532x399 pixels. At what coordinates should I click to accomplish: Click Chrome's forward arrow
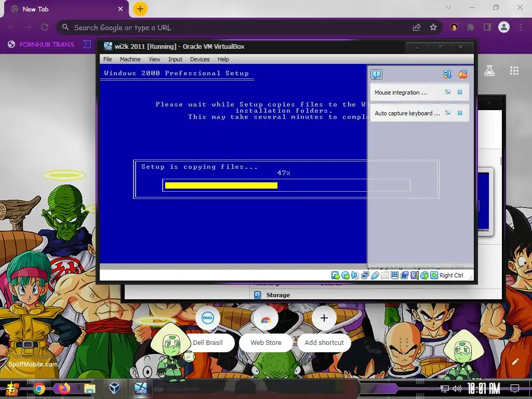click(x=28, y=27)
